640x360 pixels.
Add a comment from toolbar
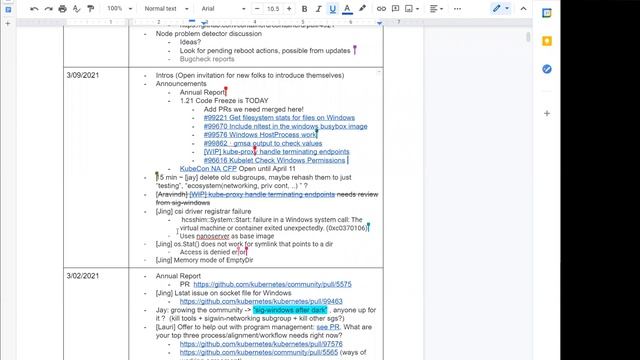click(x=396, y=9)
